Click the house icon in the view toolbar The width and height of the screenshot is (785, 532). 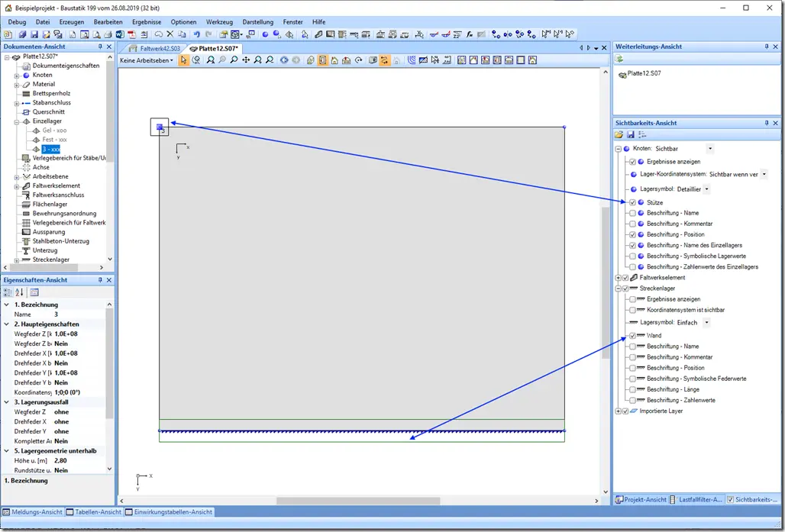(x=334, y=60)
